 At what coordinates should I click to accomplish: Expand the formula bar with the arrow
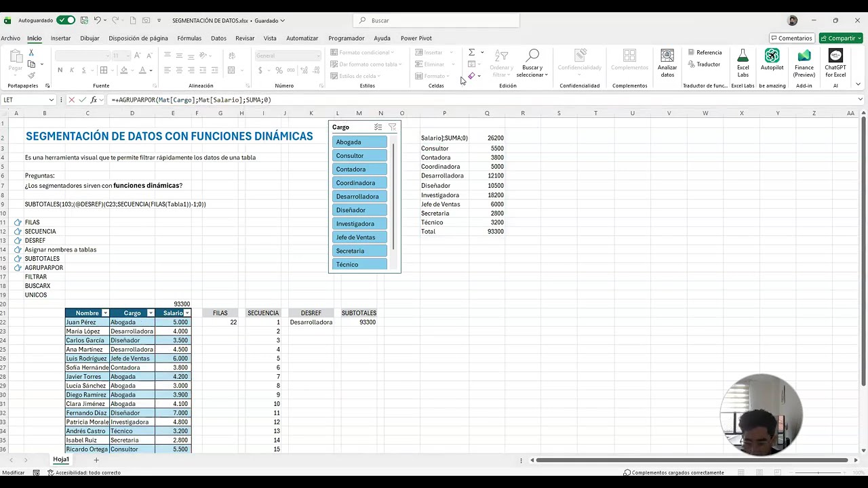click(x=860, y=100)
